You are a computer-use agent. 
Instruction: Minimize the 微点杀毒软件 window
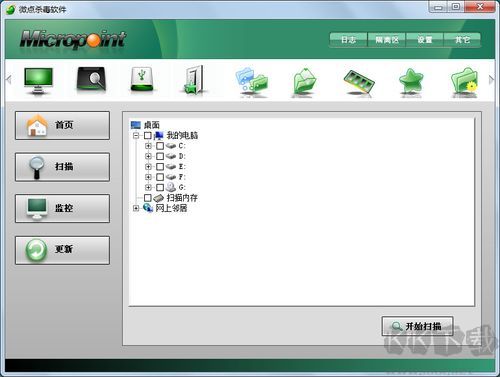click(x=439, y=7)
